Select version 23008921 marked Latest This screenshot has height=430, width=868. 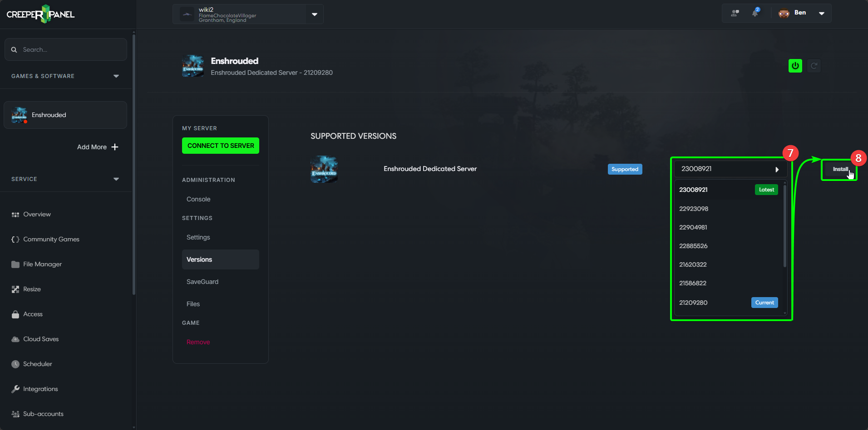(x=729, y=190)
